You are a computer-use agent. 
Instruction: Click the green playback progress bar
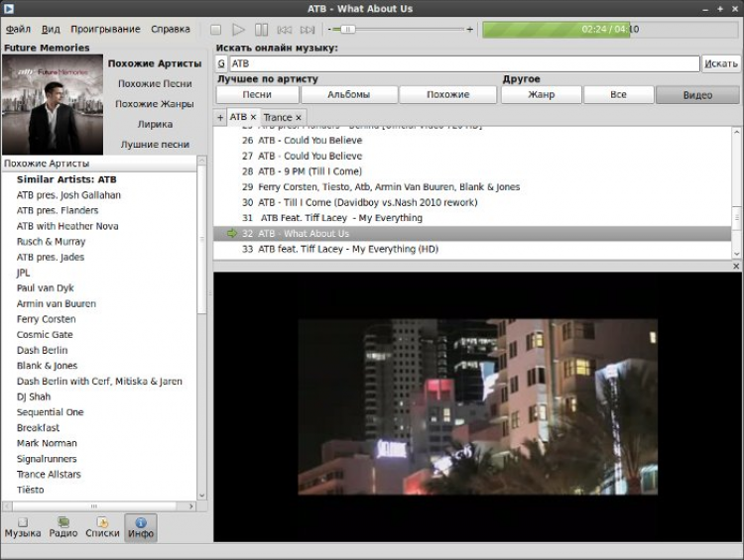pos(556,30)
